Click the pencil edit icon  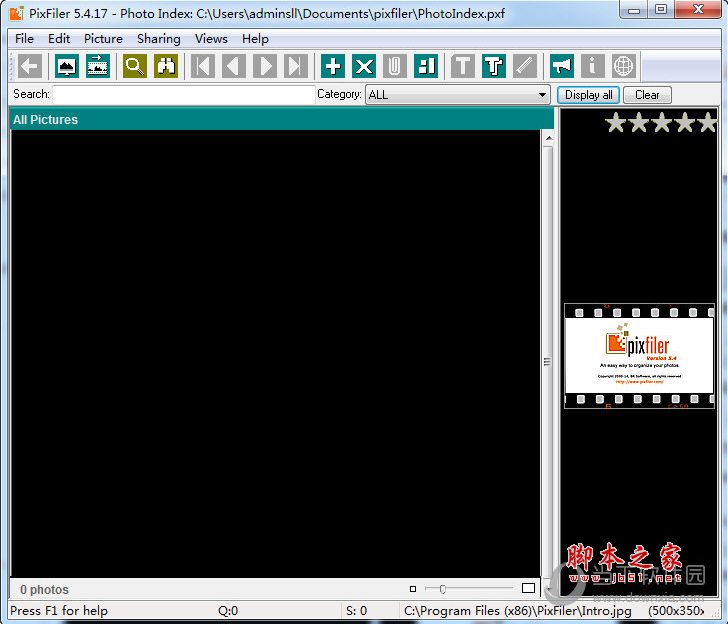pos(525,66)
